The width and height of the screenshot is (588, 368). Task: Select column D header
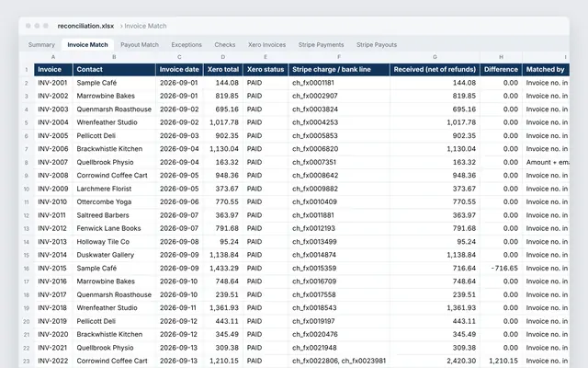coord(223,57)
